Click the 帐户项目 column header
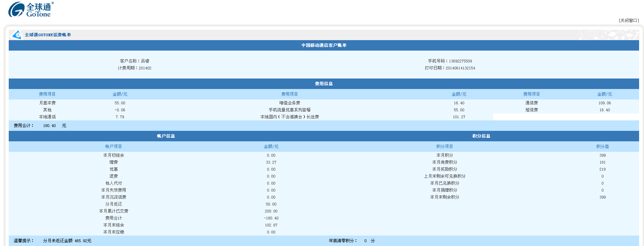Screen dimensions: 644x246 [114, 147]
